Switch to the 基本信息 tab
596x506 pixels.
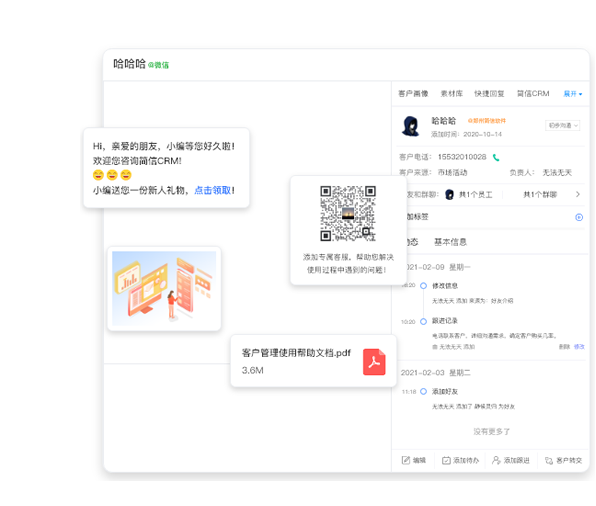tap(450, 242)
